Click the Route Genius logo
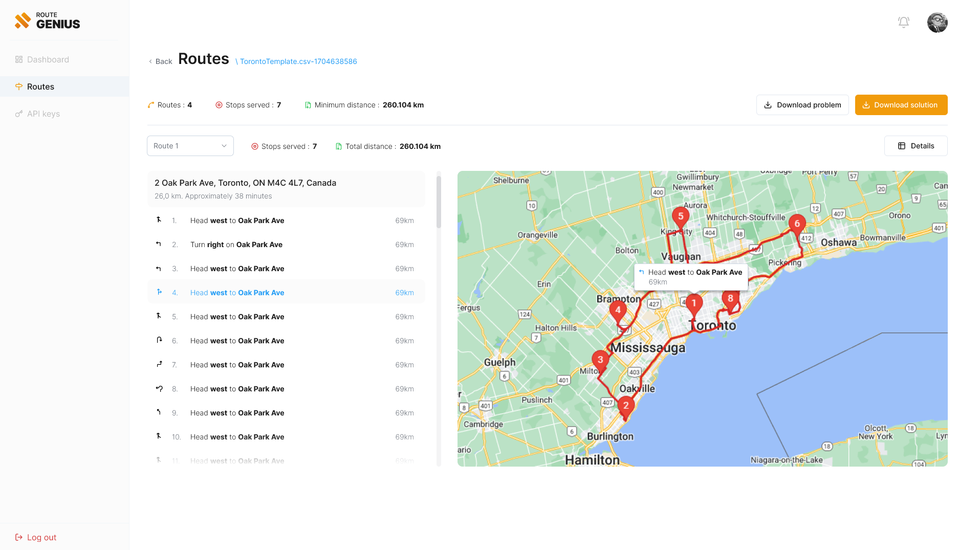Viewport: 980px width, 550px height. [47, 20]
